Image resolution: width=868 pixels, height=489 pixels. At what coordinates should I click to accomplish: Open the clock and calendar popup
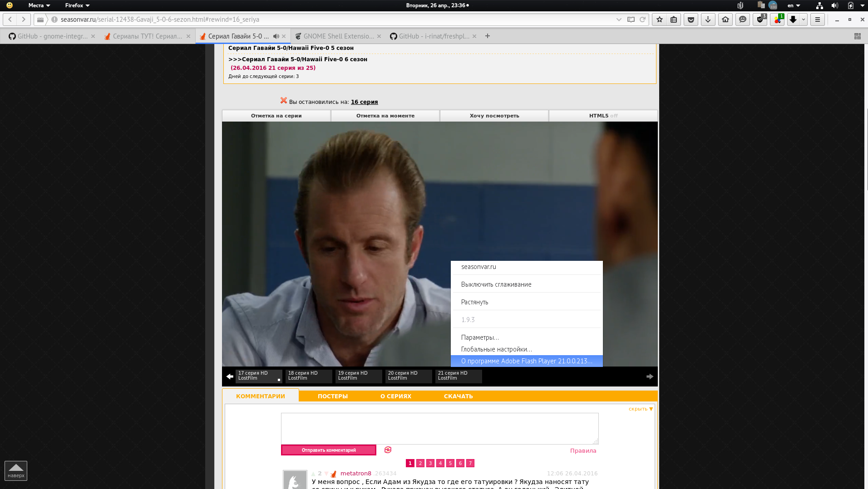pyautogui.click(x=438, y=5)
